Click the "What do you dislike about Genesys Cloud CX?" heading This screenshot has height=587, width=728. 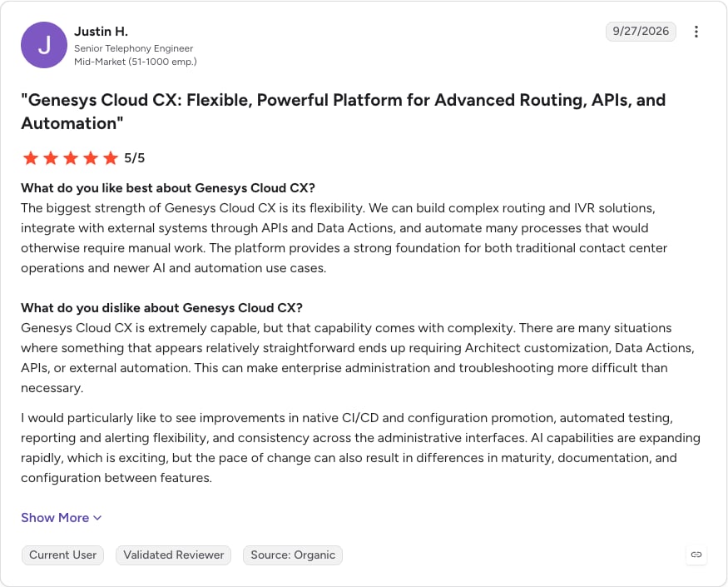coord(162,308)
